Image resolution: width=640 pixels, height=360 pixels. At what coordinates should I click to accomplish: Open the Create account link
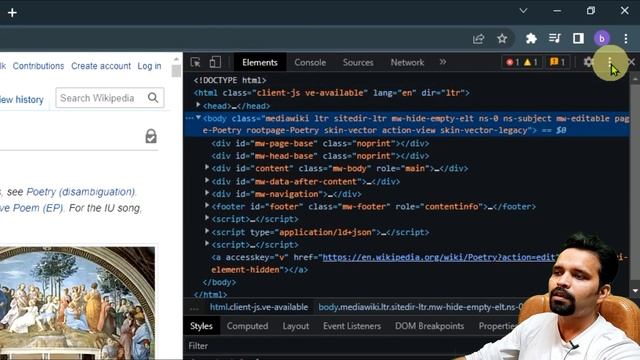point(101,66)
